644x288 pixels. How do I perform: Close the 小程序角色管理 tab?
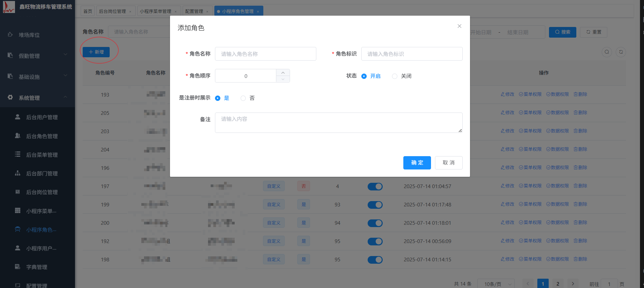coord(258,12)
